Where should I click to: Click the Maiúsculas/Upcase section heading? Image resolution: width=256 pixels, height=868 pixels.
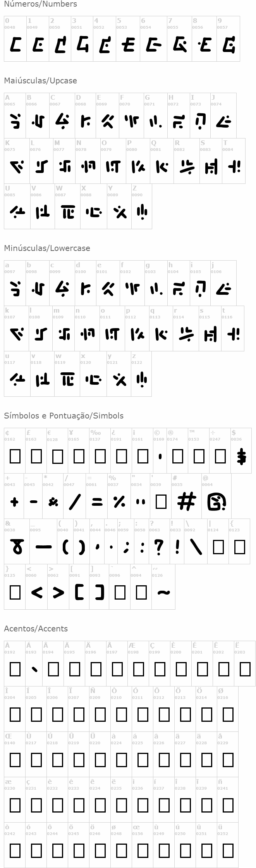41,81
